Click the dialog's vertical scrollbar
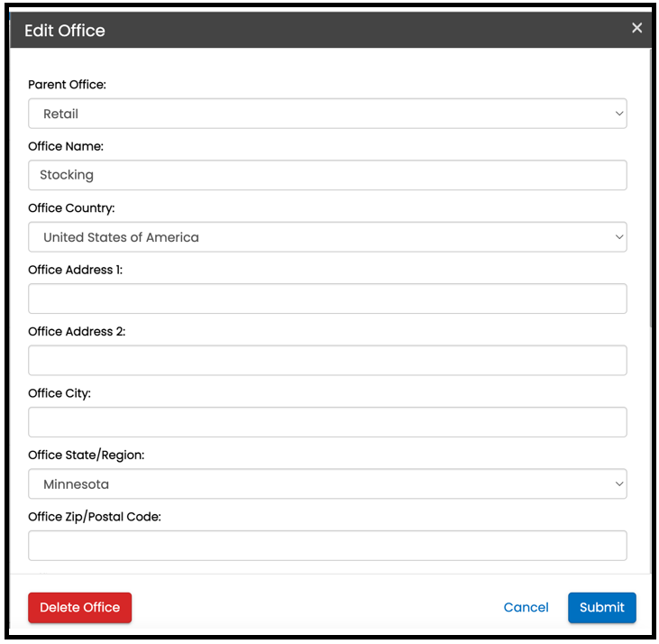The width and height of the screenshot is (659, 644). (651, 188)
